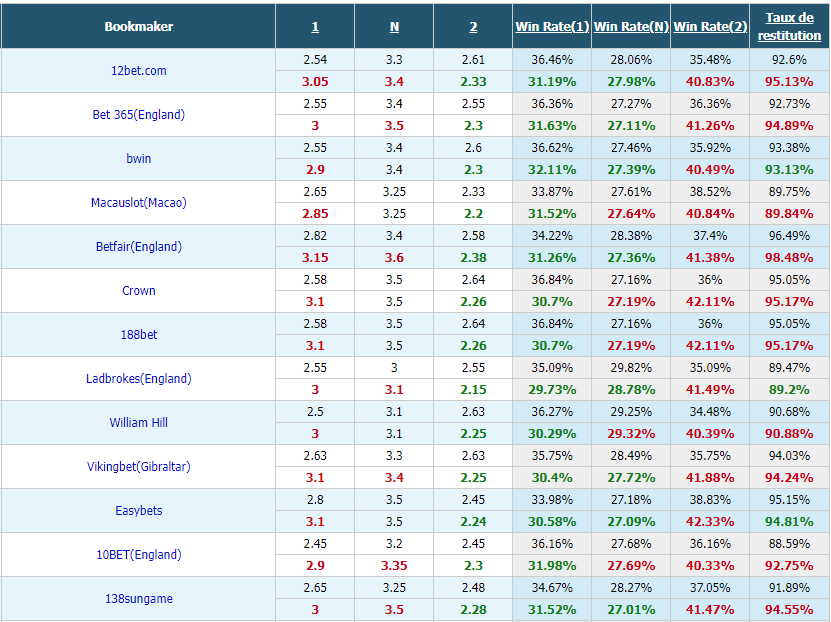The height and width of the screenshot is (622, 831).
Task: Open William Hill bookmaker link
Action: click(138, 422)
